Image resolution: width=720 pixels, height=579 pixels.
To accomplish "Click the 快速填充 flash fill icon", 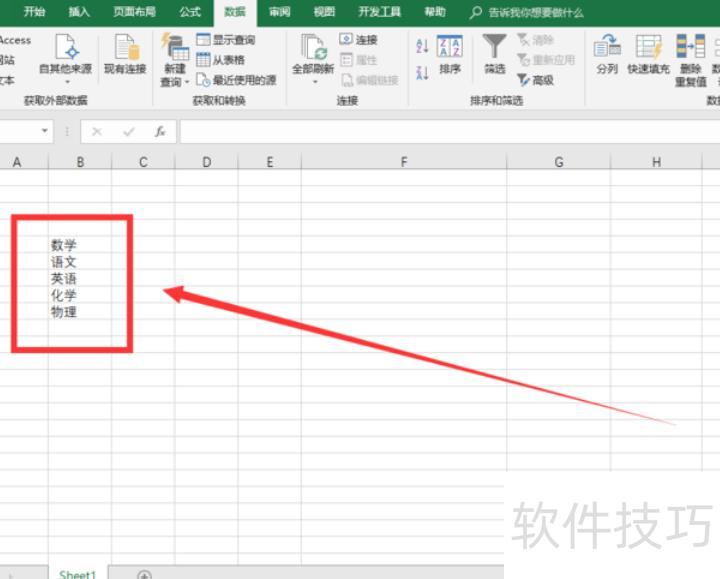I will [648, 54].
